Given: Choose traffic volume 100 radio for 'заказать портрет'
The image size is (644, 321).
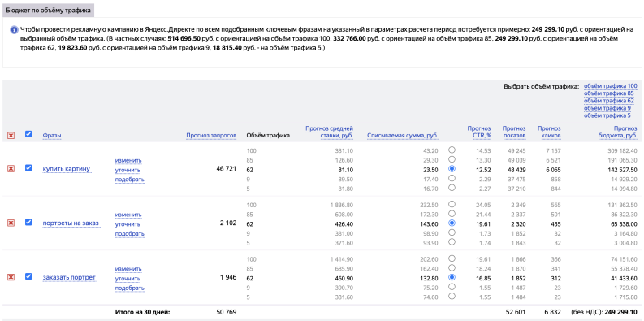Looking at the screenshot, I should coord(452,258).
